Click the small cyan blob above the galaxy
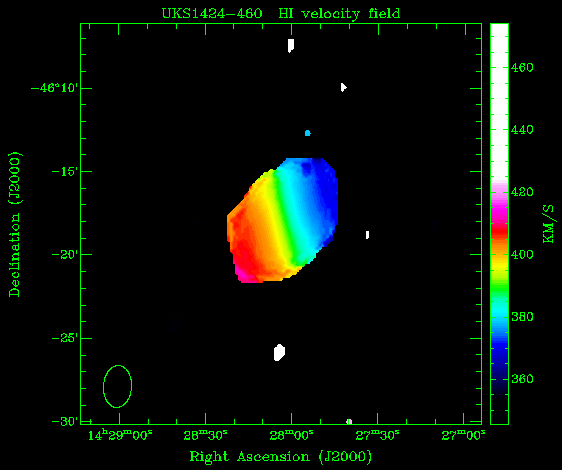This screenshot has height=470, width=562. pyautogui.click(x=308, y=133)
